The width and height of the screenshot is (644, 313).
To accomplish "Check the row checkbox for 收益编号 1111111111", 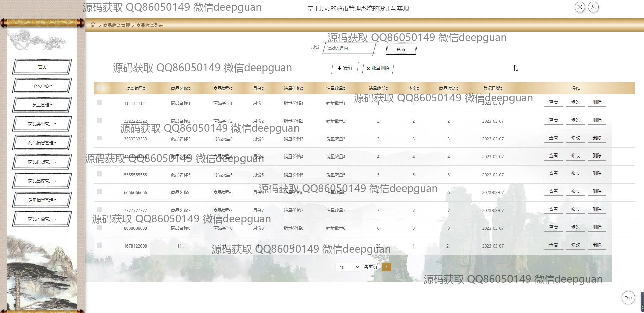I will tap(99, 102).
